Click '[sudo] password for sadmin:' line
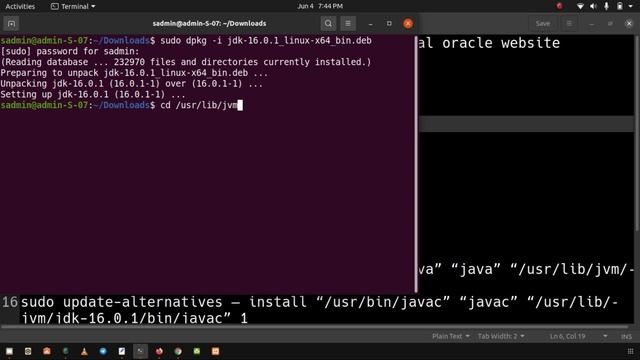Viewport: 640px width, 360px height. click(x=70, y=51)
